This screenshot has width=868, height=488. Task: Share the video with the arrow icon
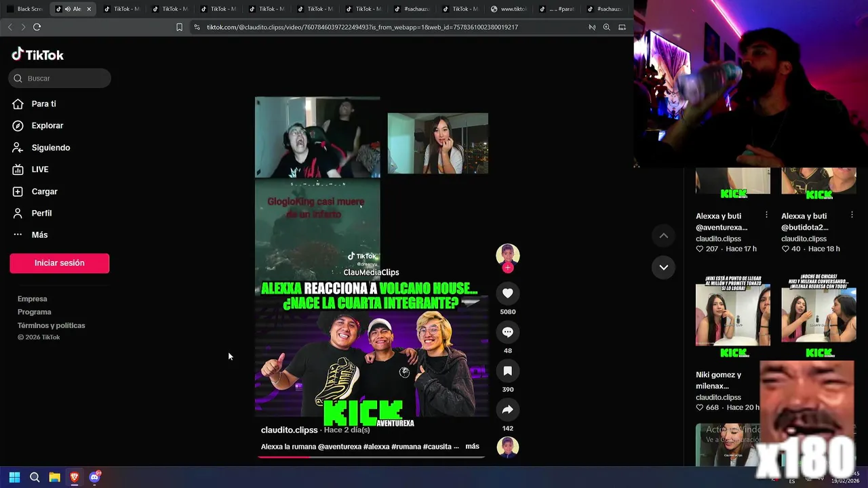[507, 409]
